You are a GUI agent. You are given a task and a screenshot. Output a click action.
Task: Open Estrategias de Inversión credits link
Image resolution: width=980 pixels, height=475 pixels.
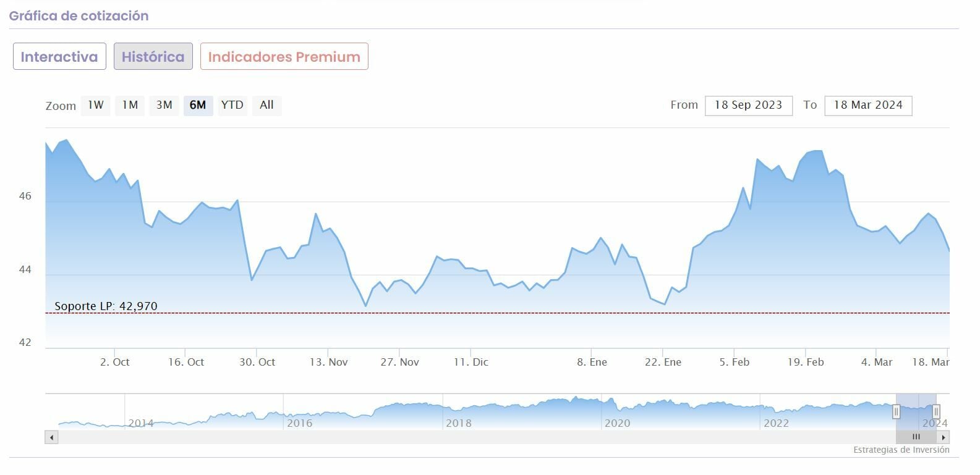(x=901, y=450)
